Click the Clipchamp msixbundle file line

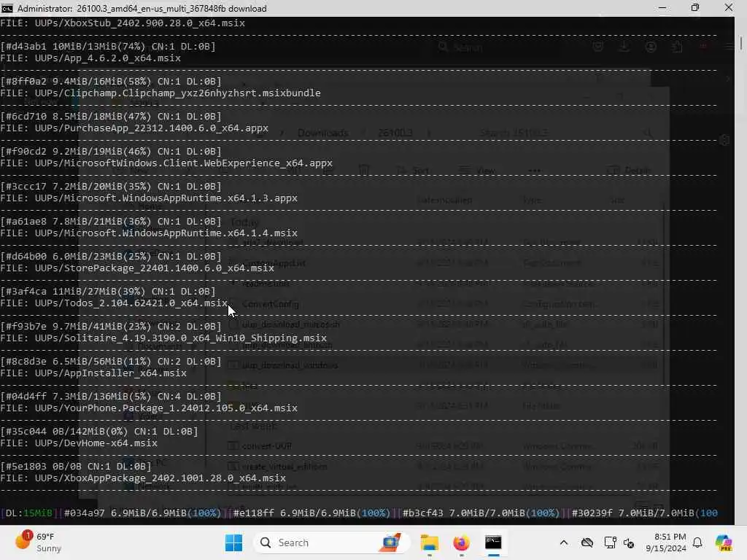[x=160, y=93]
